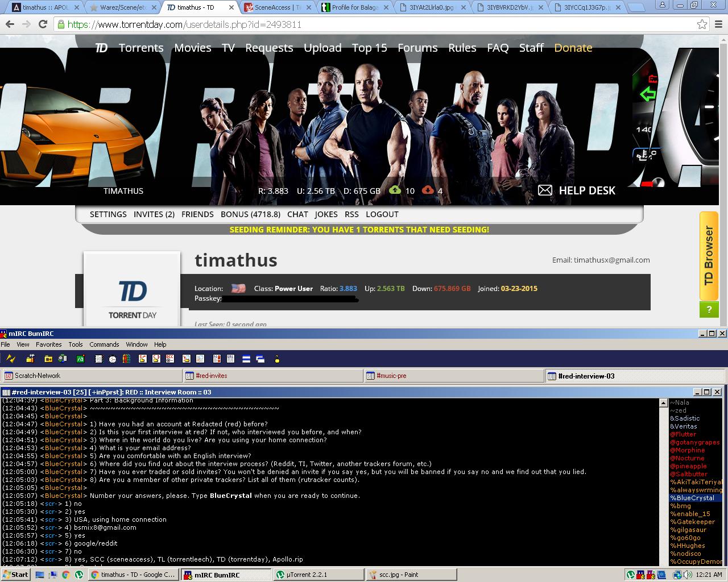Open the mIRC Window menu
Viewport: 728px width, 582px height.
[x=136, y=344]
